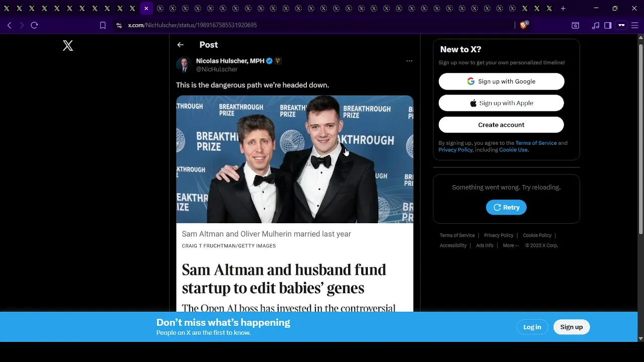Open footer Ads info link

point(485,245)
